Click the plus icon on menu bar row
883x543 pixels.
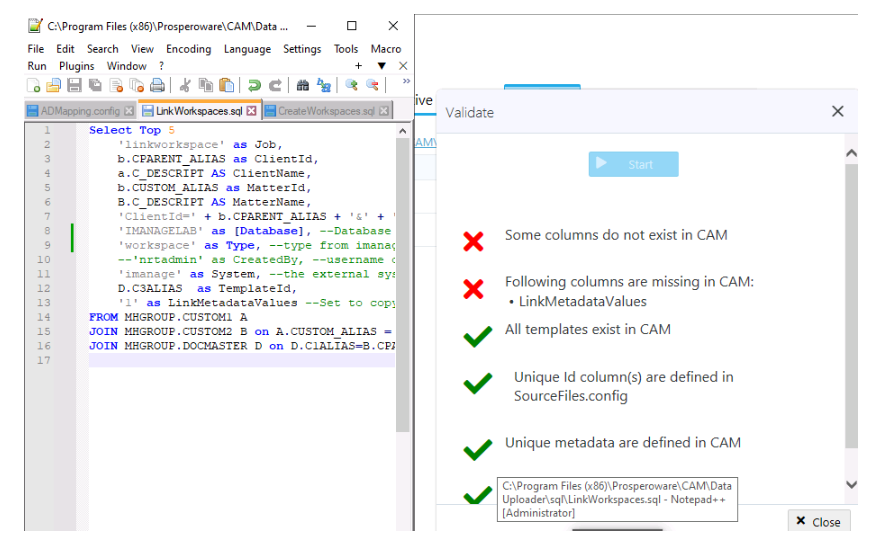(358, 66)
